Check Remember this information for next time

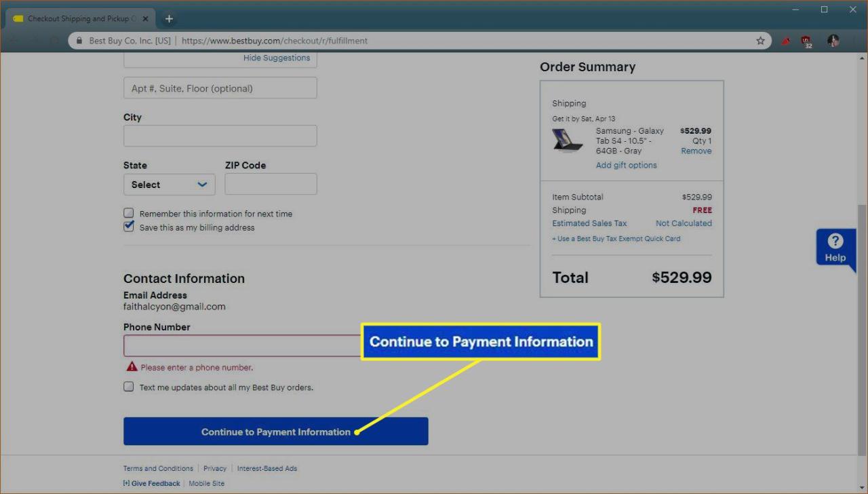pos(128,212)
